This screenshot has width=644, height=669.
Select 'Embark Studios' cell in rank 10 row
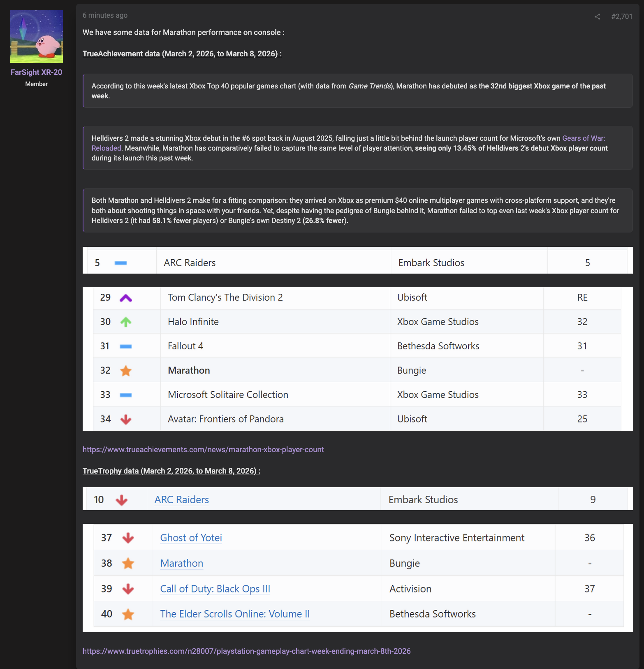coord(470,499)
